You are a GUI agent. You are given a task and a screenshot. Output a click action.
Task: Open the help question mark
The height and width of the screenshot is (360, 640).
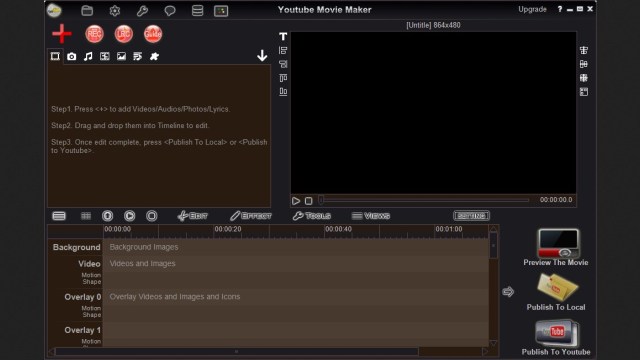[x=560, y=9]
